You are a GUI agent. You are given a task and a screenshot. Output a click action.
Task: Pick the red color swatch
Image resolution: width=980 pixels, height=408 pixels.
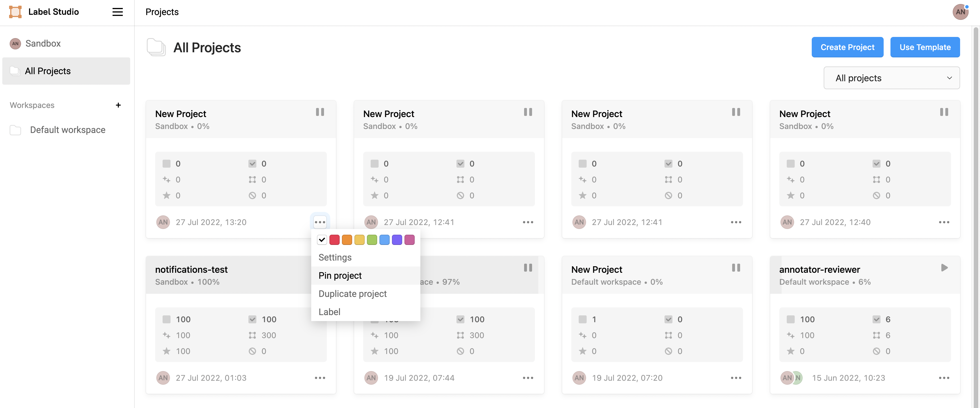tap(335, 240)
